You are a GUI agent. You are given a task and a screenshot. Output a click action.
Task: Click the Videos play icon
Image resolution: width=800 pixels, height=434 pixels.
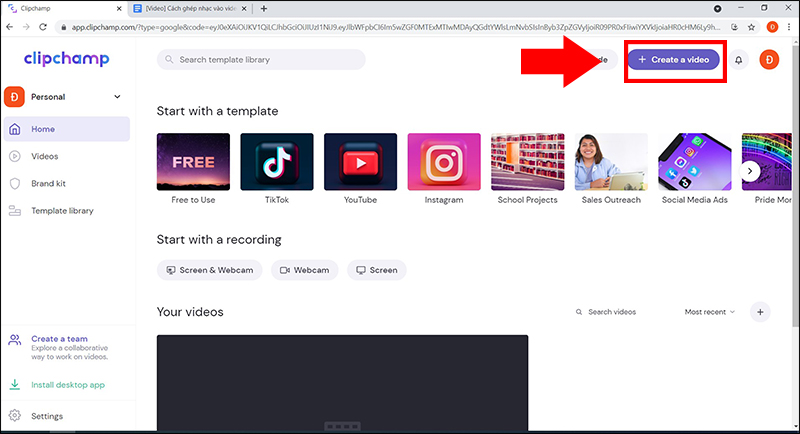(15, 156)
